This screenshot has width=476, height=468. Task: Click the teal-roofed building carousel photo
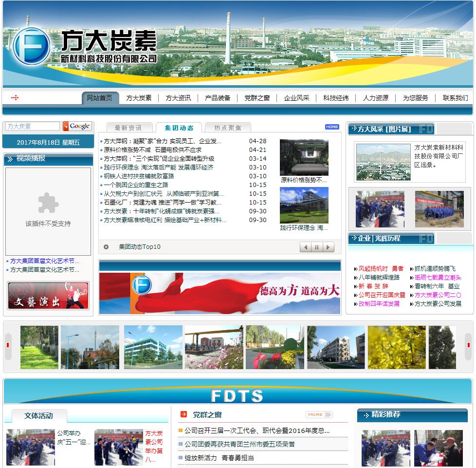point(153,347)
